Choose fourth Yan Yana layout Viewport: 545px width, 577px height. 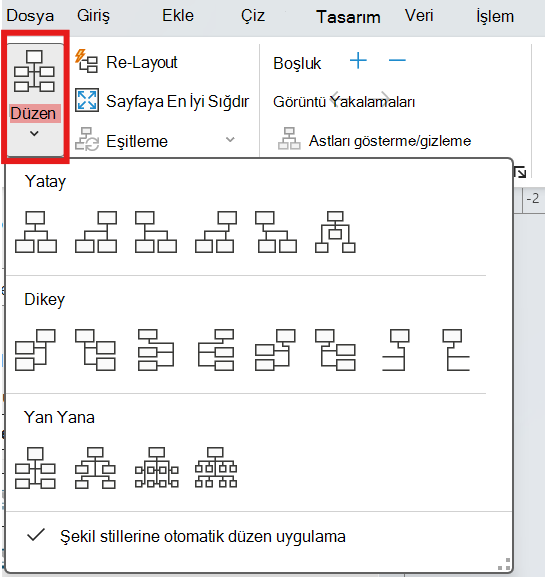point(216,468)
